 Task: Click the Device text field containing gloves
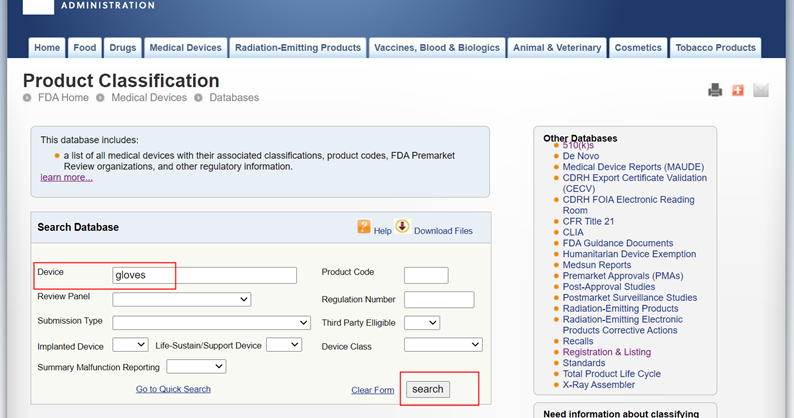coord(205,275)
